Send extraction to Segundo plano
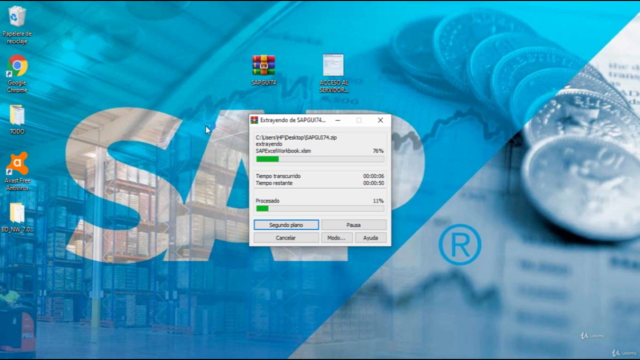This screenshot has height=360, width=640. coord(286,225)
